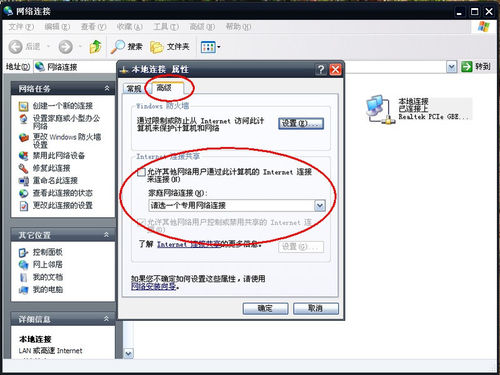Expand the address bar dropdown arrow

click(451, 67)
